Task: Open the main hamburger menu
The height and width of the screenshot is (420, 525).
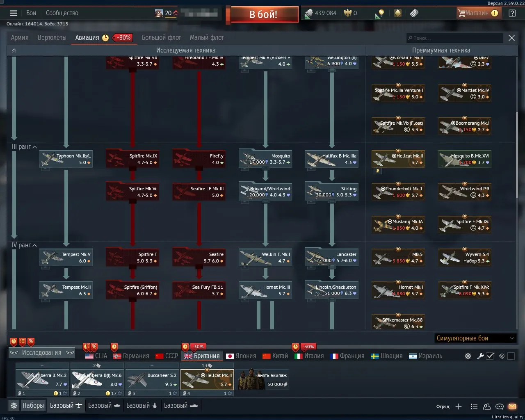Action: [x=14, y=13]
